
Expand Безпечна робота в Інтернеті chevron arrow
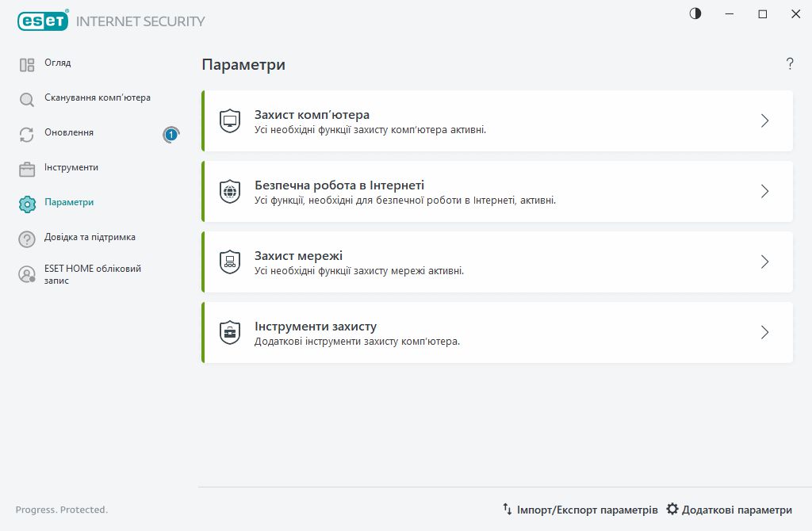pos(764,192)
